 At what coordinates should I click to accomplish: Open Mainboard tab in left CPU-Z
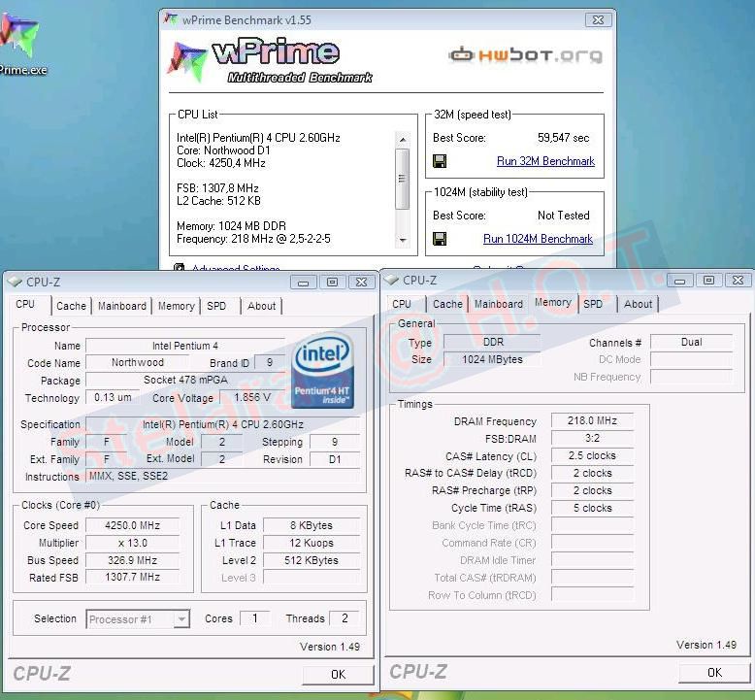[122, 306]
